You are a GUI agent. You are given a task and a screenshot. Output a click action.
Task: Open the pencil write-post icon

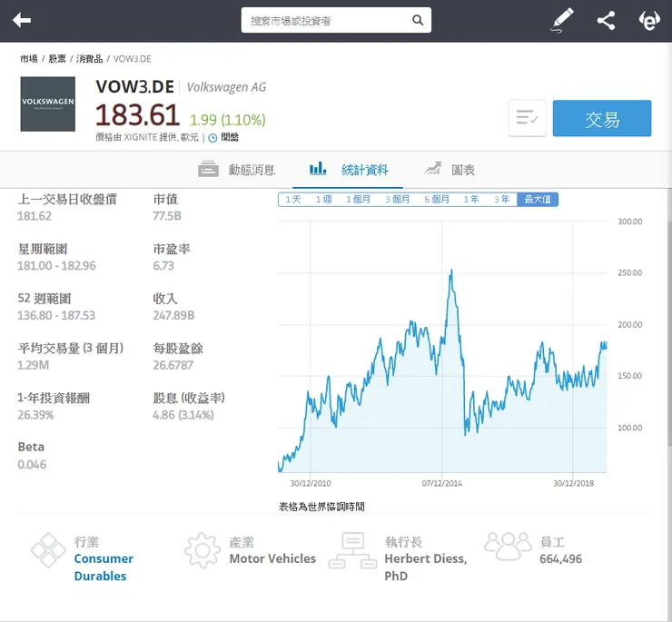[562, 20]
